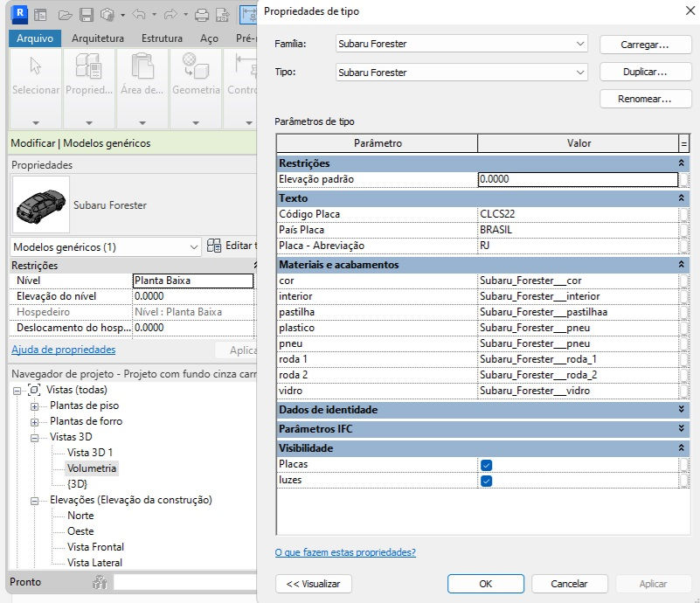Click the aligned dimension measure icon
700x603 pixels.
pos(249,15)
